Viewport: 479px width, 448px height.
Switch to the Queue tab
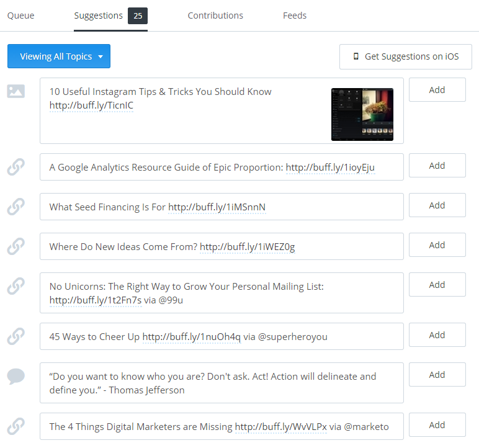pyautogui.click(x=20, y=16)
